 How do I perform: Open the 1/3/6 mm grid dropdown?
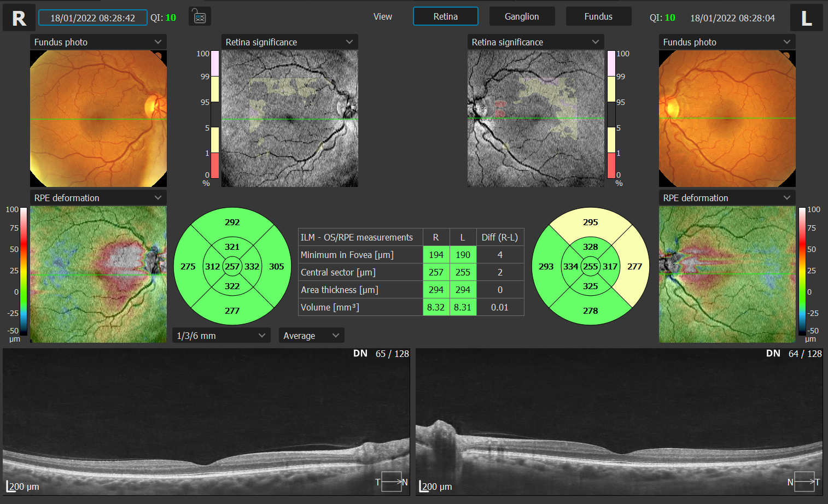coord(220,335)
